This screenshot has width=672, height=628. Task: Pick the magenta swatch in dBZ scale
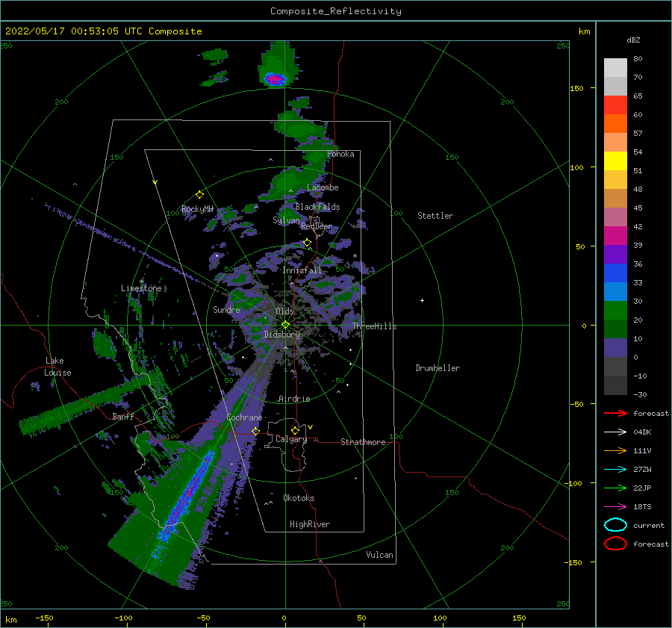pos(615,236)
